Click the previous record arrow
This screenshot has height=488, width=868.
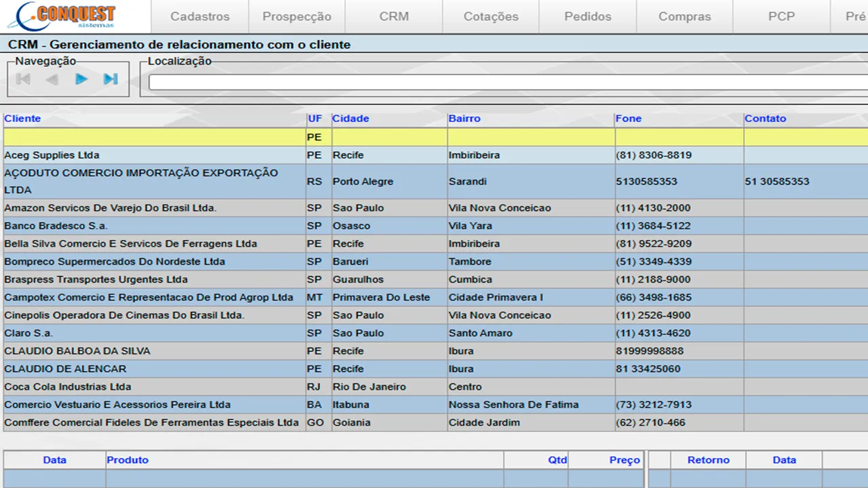click(x=52, y=79)
